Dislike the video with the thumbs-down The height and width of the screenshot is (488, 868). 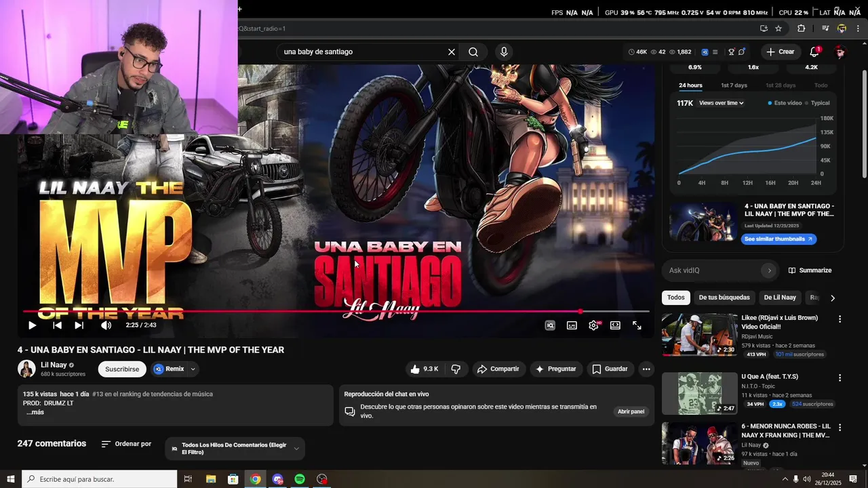456,369
